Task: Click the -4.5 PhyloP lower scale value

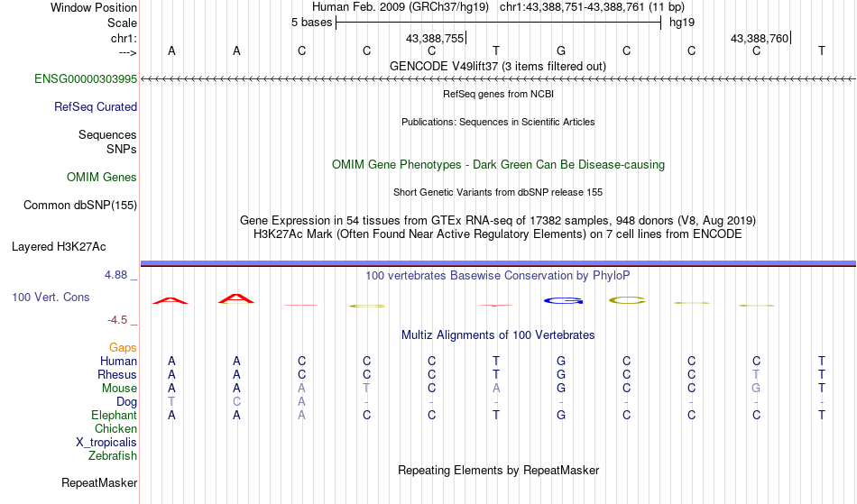Action: (117, 320)
